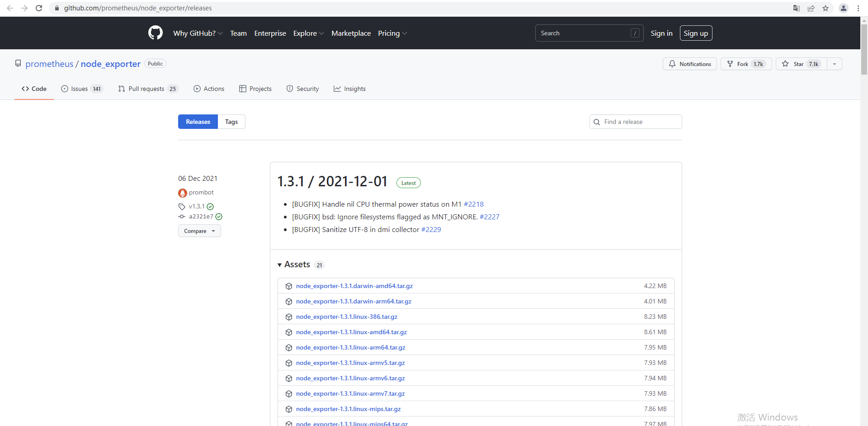Viewport: 868px width, 426px height.
Task: Click the GitHub Search field
Action: [589, 33]
